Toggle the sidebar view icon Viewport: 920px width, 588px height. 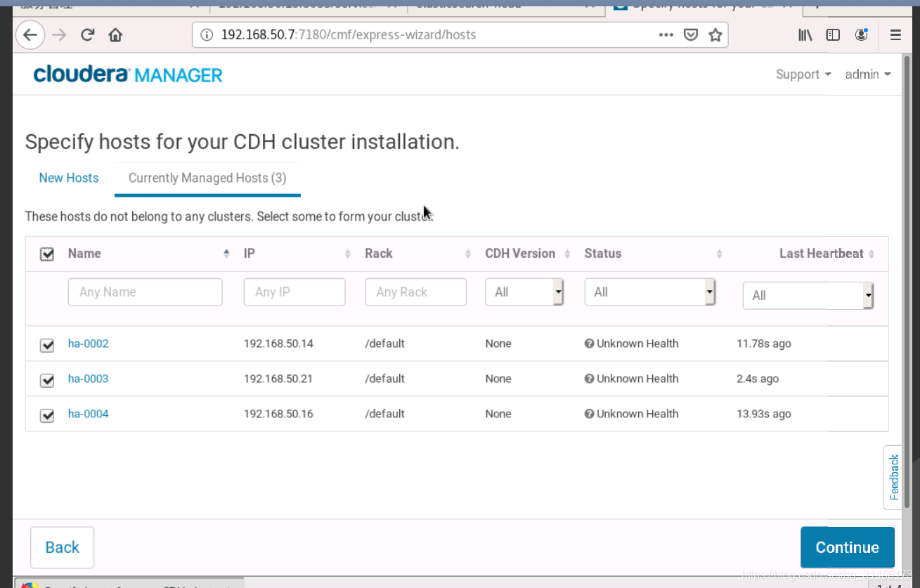833,34
